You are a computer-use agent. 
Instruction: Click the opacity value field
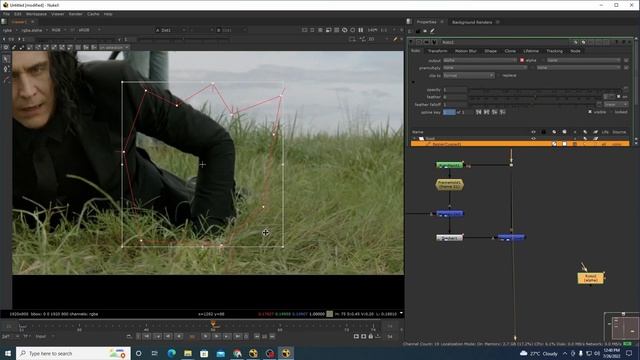point(455,90)
